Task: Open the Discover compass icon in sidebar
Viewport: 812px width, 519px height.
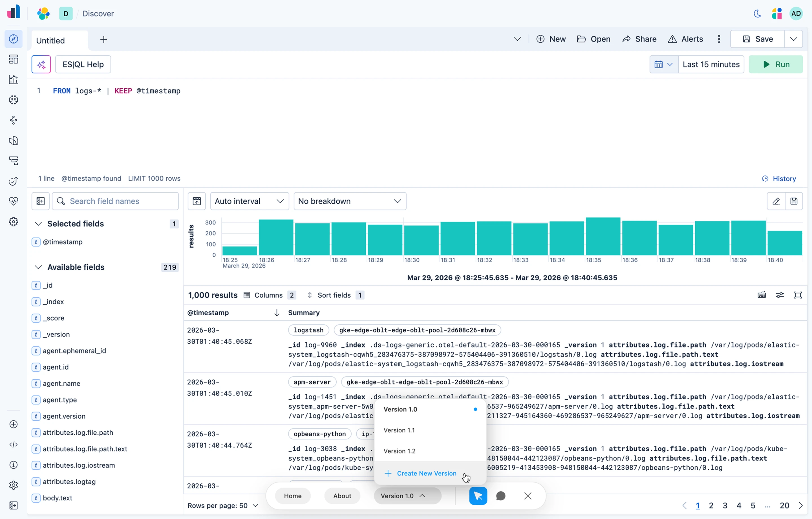Action: (14, 39)
